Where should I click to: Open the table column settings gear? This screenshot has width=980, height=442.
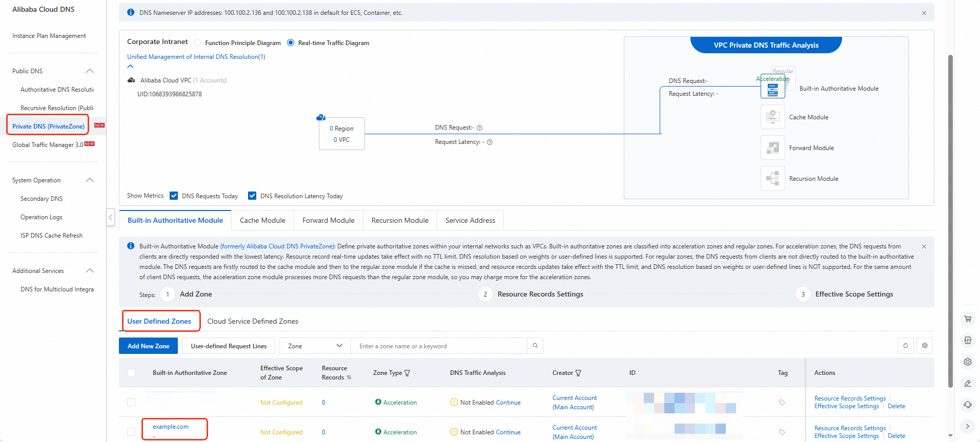[925, 346]
